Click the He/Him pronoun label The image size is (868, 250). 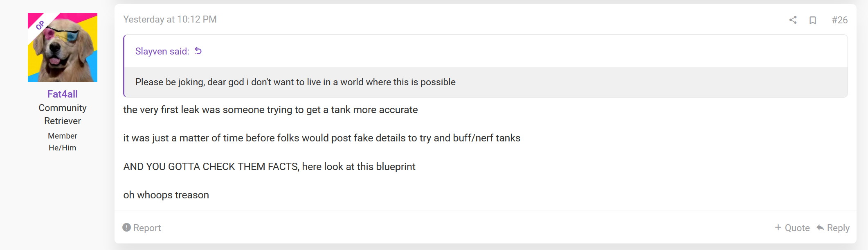point(63,148)
